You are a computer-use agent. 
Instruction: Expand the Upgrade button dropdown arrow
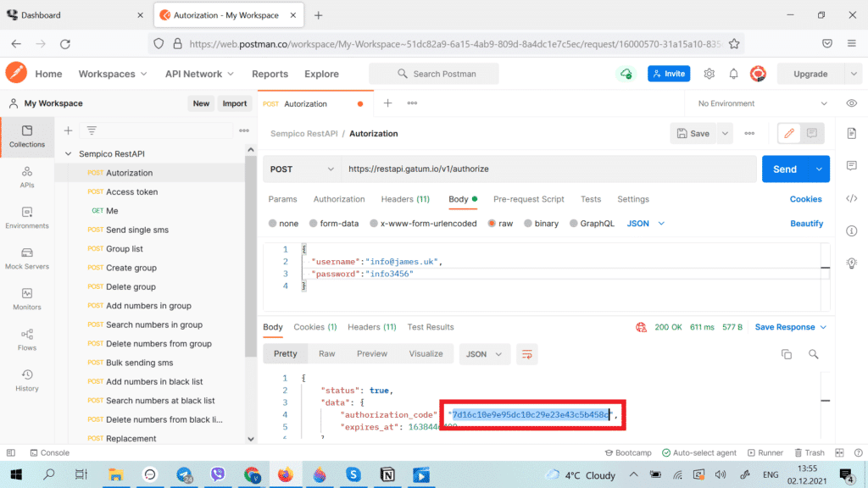tap(854, 74)
